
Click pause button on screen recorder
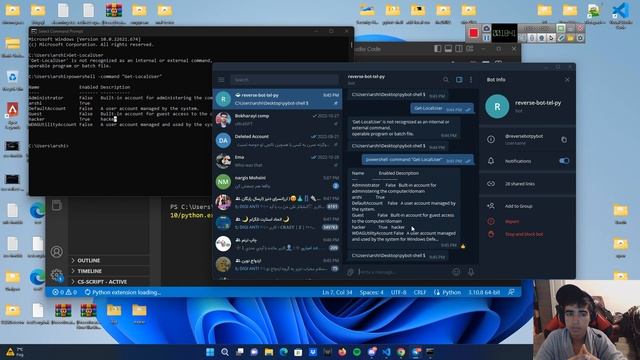pyautogui.click(x=487, y=38)
